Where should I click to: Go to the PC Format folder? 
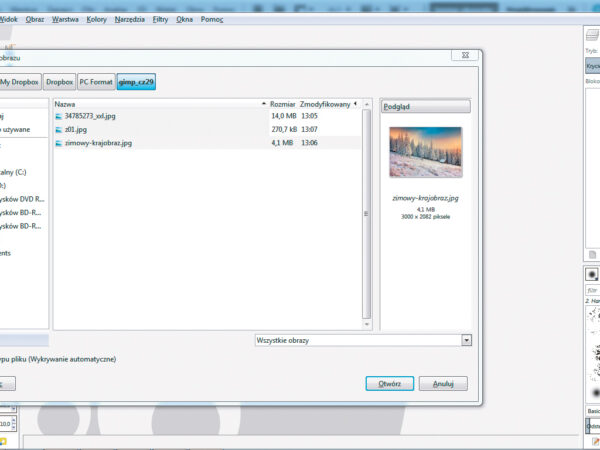(x=96, y=82)
